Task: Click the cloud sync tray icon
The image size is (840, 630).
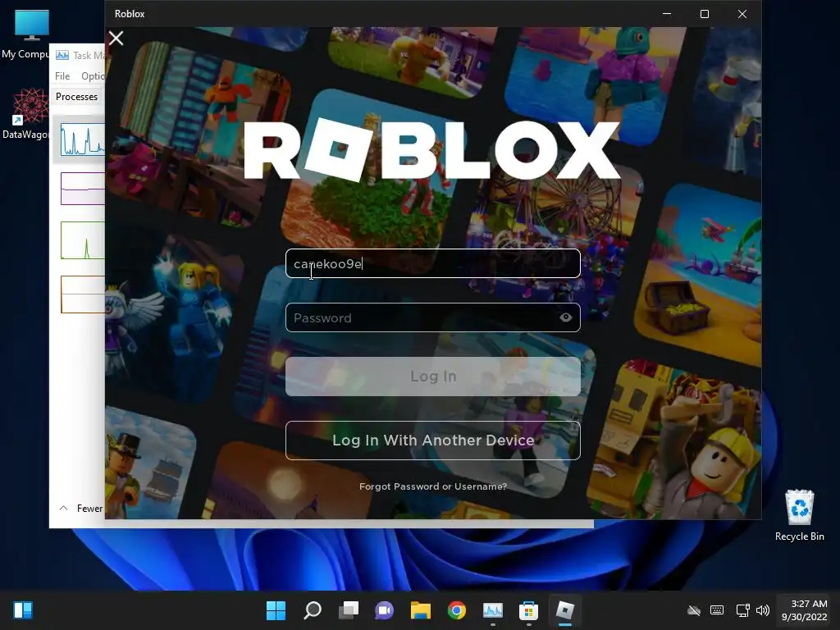Action: [694, 609]
